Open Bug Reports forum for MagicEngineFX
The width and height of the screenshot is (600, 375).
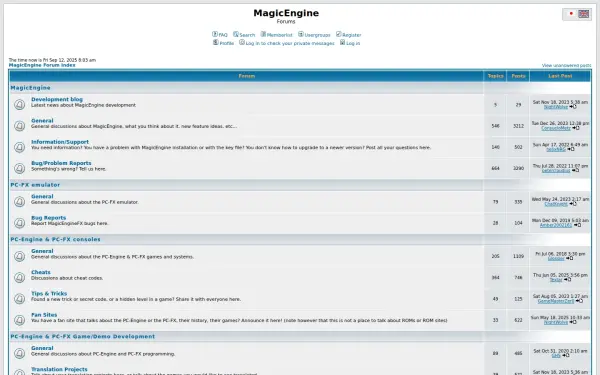click(49, 218)
